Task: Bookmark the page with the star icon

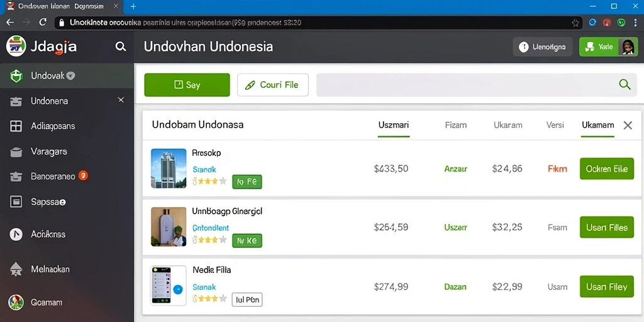Action: point(575,23)
